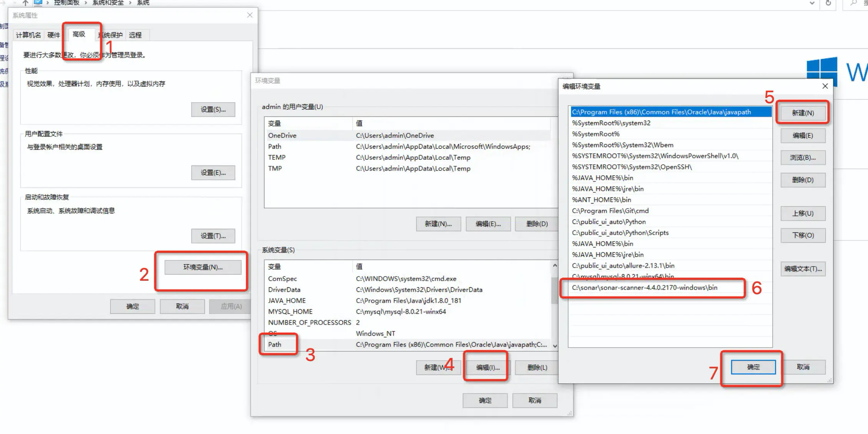Viewport: 868px width, 434px height.
Task: Click the system variables list scrollbar arrow
Action: [x=554, y=265]
